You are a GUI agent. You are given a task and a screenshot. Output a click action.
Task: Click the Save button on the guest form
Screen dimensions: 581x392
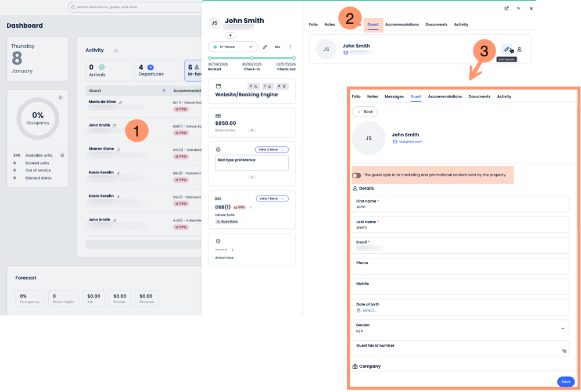click(565, 382)
